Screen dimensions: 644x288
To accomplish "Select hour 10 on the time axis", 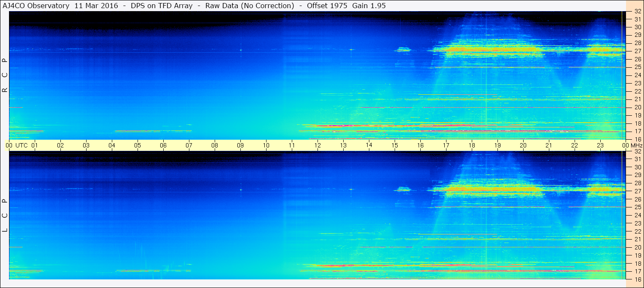I will coord(266,145).
